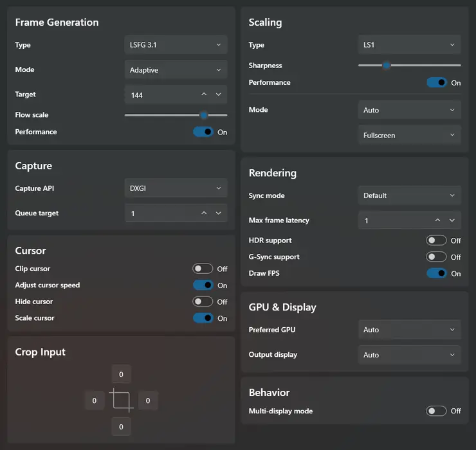Disable Draw FPS toggle
Viewport: 476px width, 450px height.
click(x=437, y=273)
